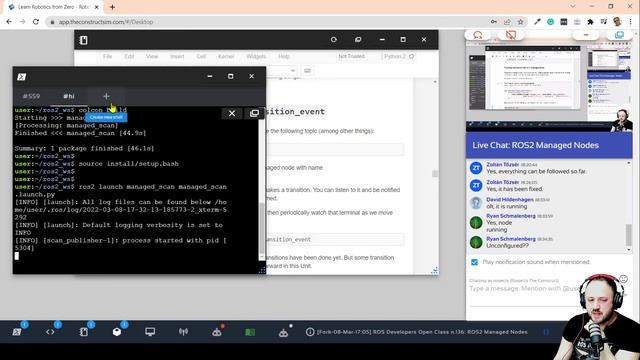The image size is (640, 360).
Task: Switch to the #559 terminal tab
Action: (x=31, y=96)
